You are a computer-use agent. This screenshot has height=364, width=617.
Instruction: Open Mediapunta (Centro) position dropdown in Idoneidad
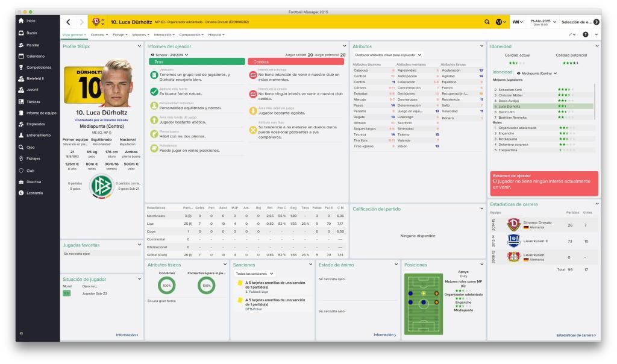pyautogui.click(x=537, y=74)
